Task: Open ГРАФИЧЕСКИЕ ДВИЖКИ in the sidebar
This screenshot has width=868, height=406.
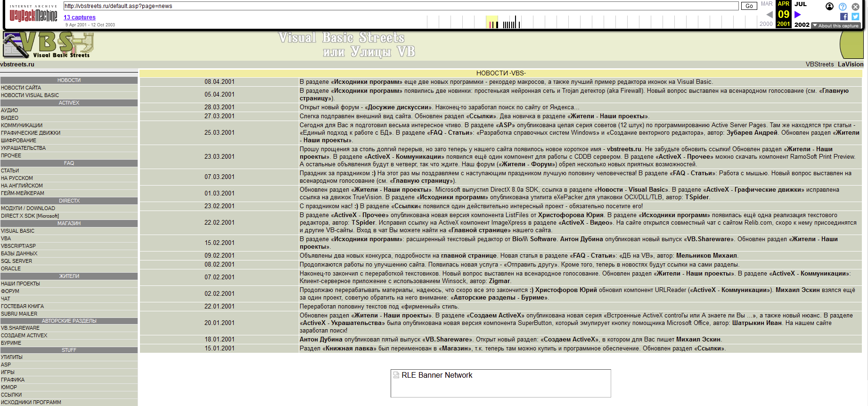Action: pos(31,133)
